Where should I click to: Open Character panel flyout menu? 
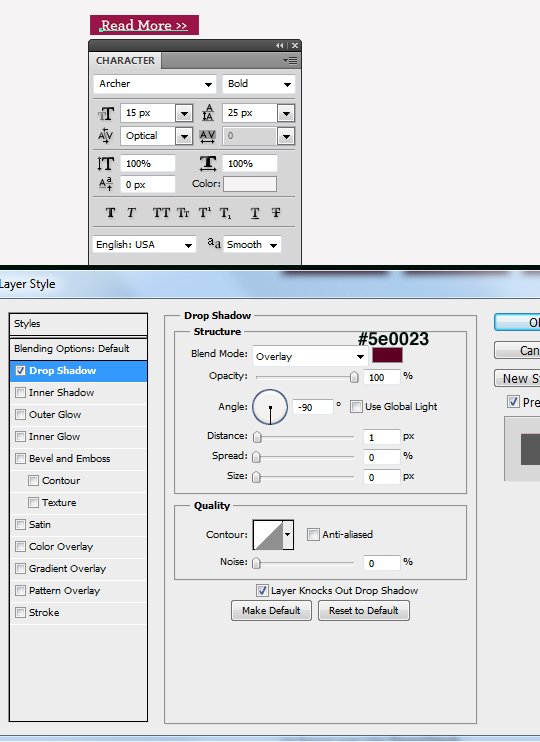pos(290,61)
